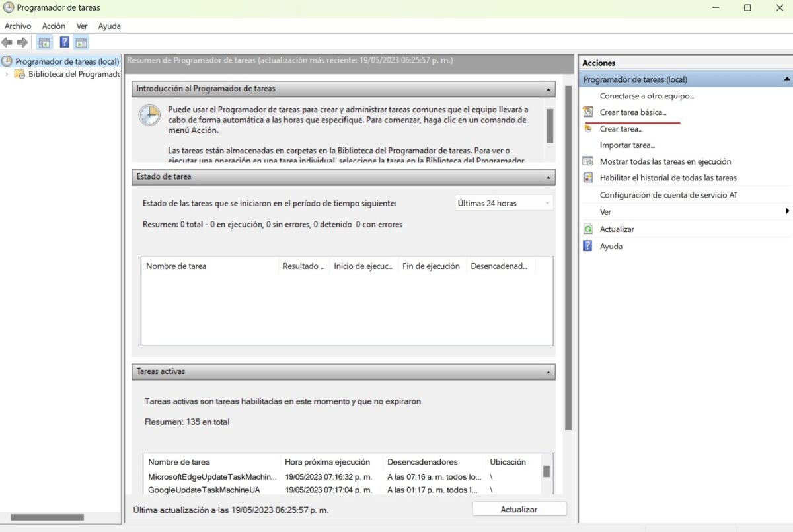Toggle the console tree visibility toolbar icon

44,42
